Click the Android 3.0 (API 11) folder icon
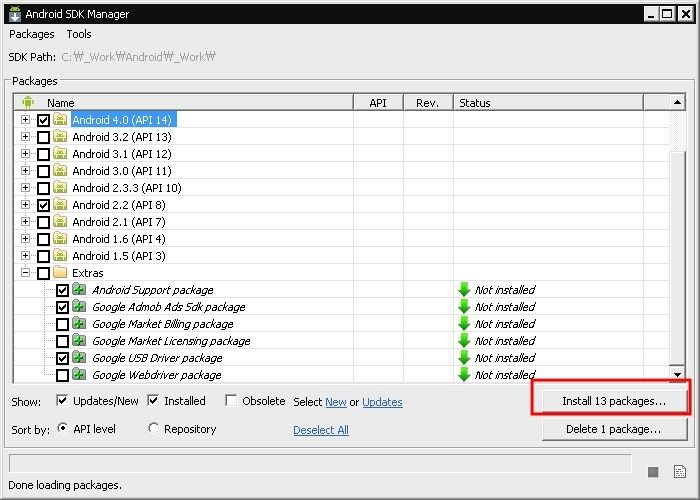The height and width of the screenshot is (500, 700). point(60,170)
